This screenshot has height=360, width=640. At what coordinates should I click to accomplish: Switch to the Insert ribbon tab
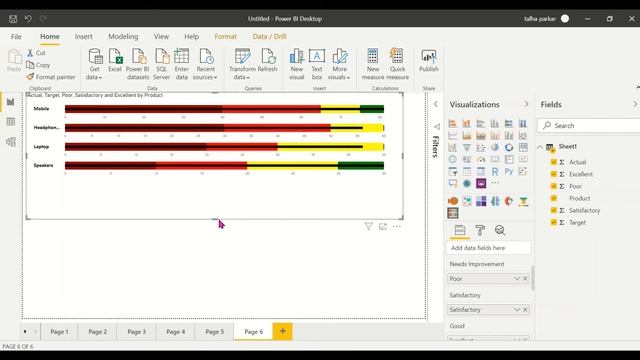(83, 37)
